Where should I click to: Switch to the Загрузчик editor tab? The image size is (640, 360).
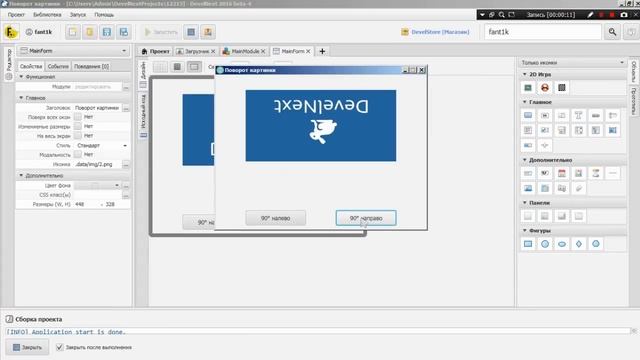coord(196,51)
